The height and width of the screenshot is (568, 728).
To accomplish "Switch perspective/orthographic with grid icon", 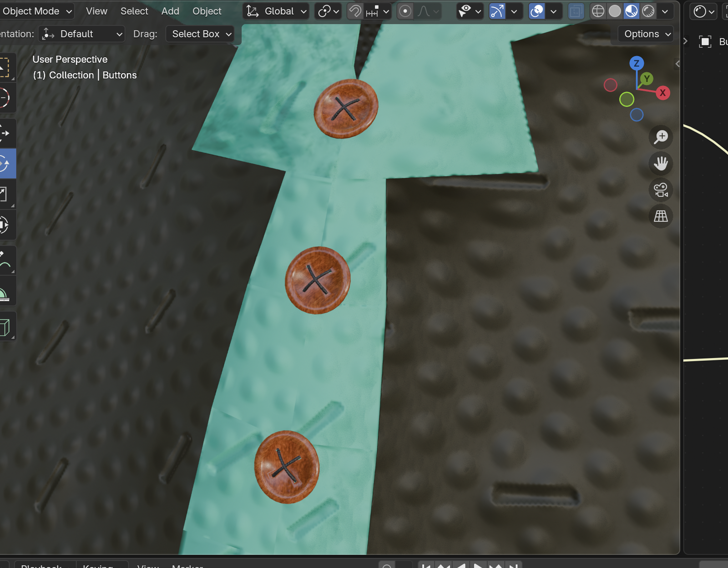I will click(661, 216).
